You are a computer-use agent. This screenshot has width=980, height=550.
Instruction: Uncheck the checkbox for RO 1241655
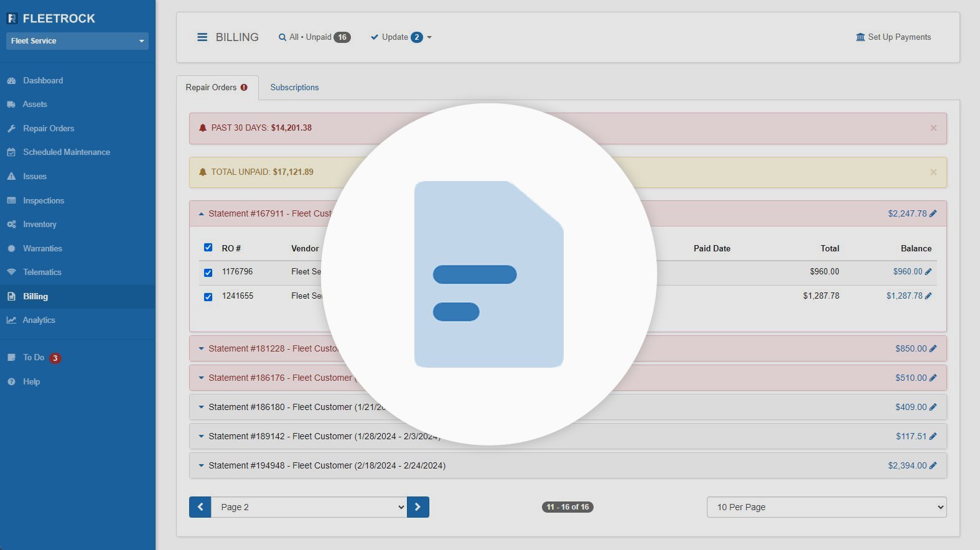[x=208, y=297]
